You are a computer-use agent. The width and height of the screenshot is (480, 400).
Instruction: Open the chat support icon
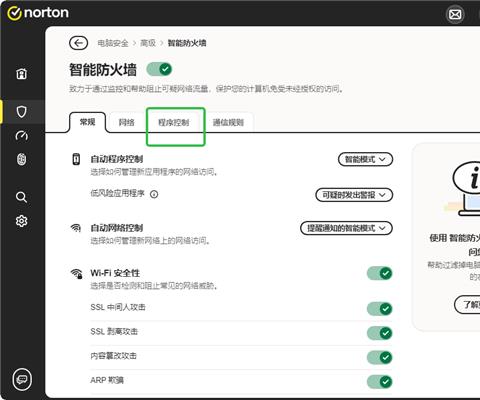point(22,379)
